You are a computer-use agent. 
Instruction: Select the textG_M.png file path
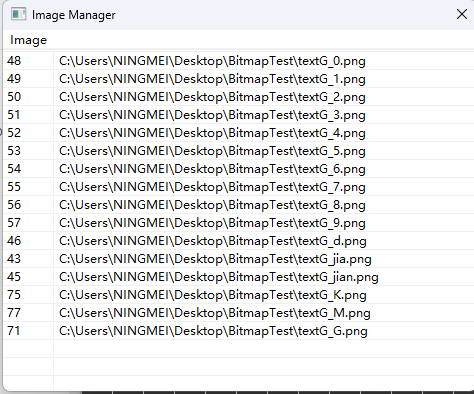pos(215,313)
